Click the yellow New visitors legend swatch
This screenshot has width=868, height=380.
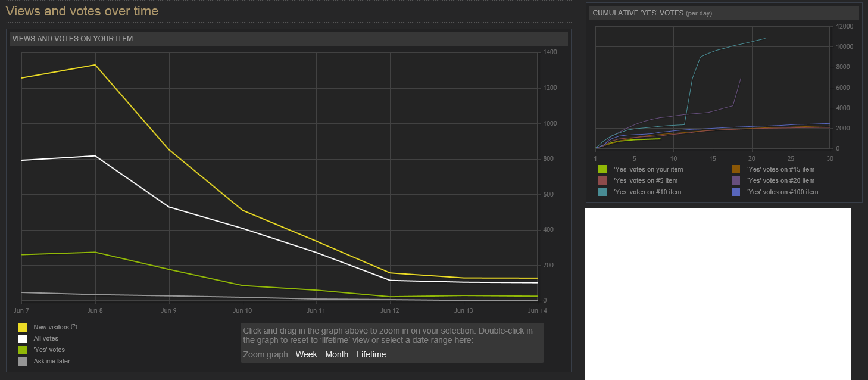click(x=23, y=328)
